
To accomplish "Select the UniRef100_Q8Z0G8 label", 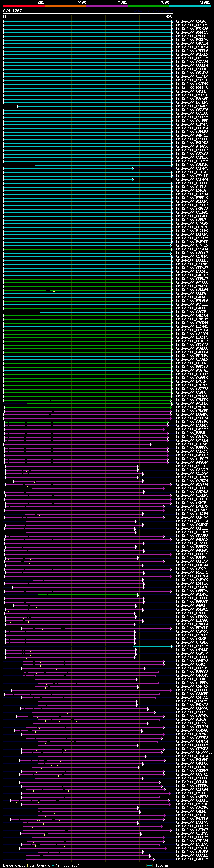I will [x=192, y=154].
